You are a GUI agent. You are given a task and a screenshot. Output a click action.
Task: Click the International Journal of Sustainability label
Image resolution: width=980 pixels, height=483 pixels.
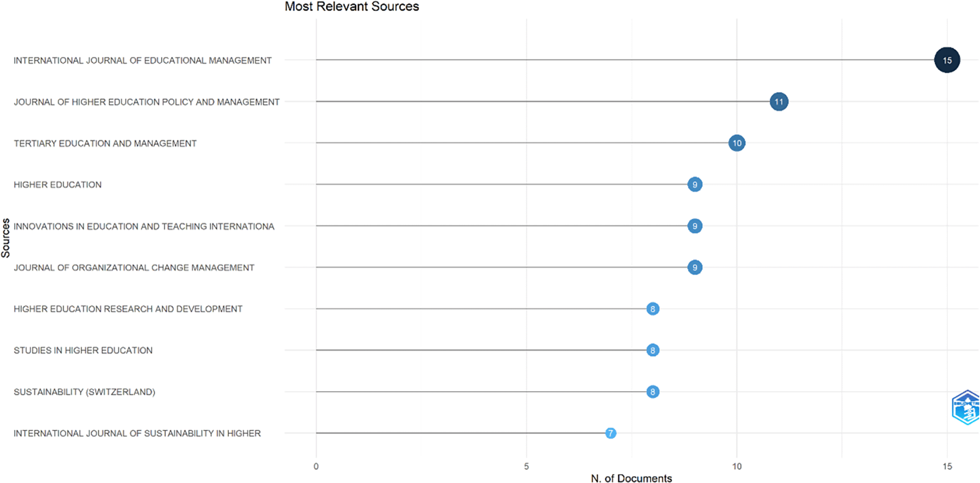coord(137,433)
